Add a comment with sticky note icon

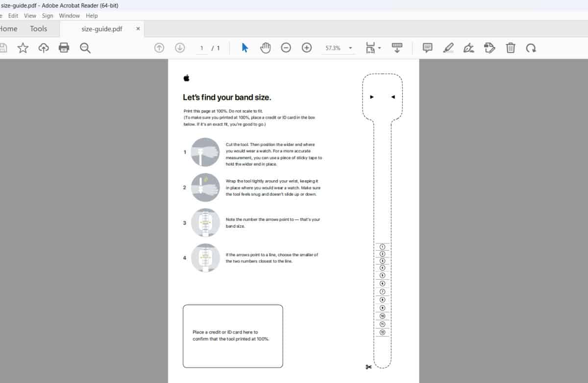coord(428,48)
